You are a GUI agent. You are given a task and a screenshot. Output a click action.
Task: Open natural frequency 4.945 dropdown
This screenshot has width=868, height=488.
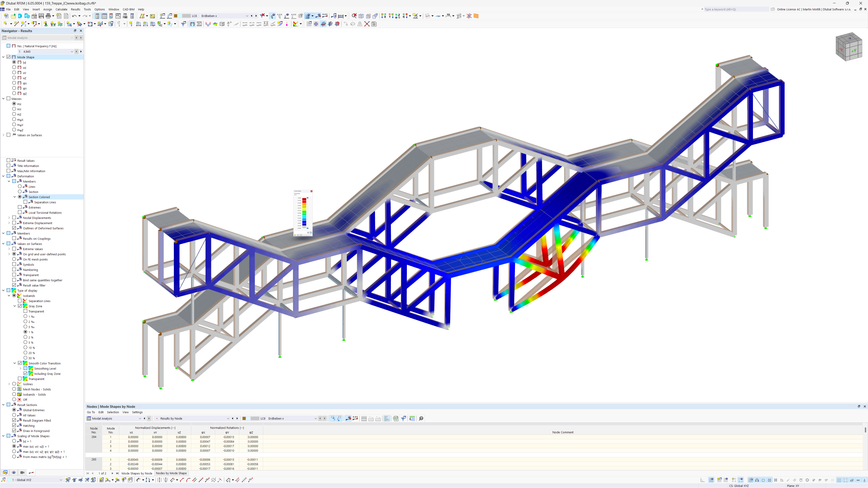[x=72, y=52]
